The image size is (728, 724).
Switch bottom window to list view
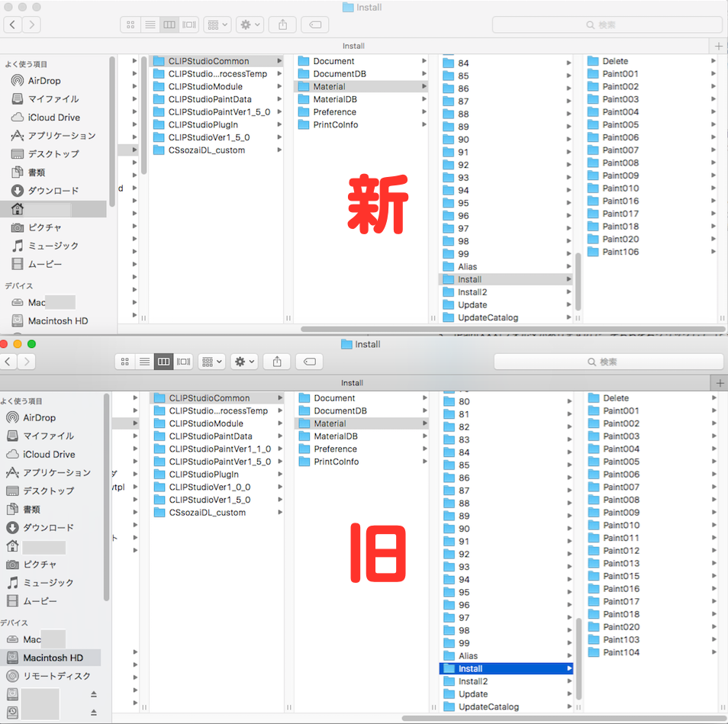144,362
